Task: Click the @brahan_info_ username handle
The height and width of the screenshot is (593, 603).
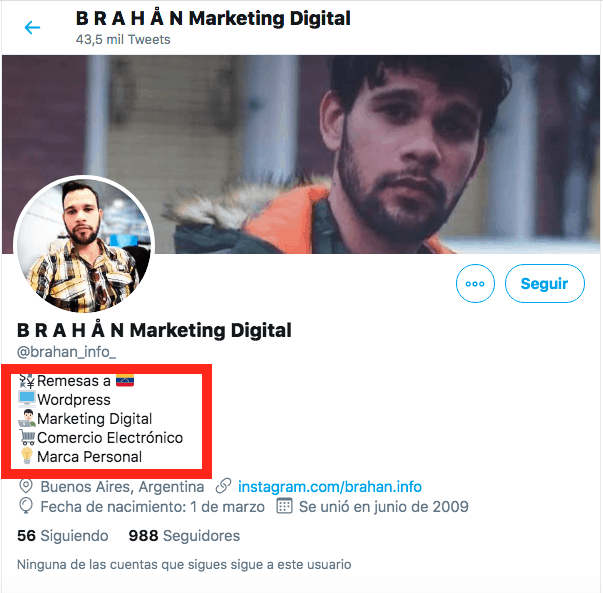Action: 67,352
